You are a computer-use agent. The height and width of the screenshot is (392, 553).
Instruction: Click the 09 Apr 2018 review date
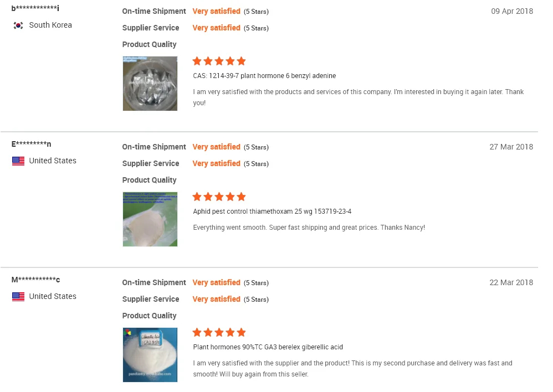pos(512,11)
